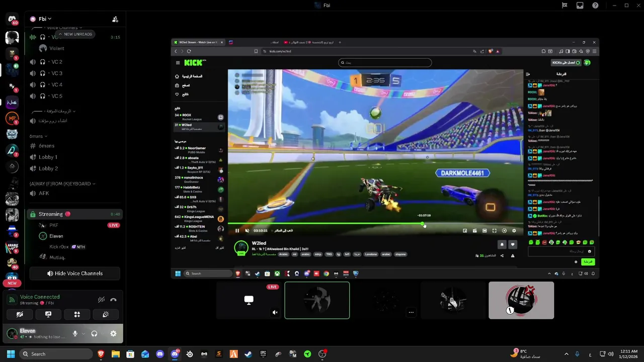The height and width of the screenshot is (362, 644).
Task: Toggle the W2led notification bell on Kick
Action: [502, 244]
